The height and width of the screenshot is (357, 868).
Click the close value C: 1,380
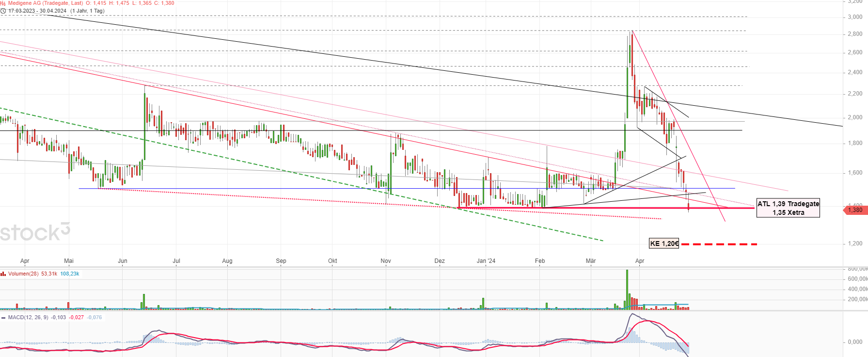(x=165, y=3)
